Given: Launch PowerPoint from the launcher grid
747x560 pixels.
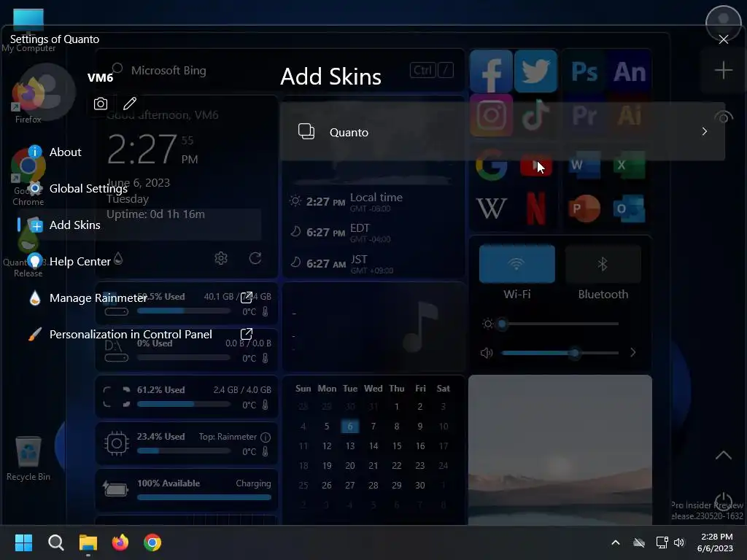Looking at the screenshot, I should tap(584, 208).
